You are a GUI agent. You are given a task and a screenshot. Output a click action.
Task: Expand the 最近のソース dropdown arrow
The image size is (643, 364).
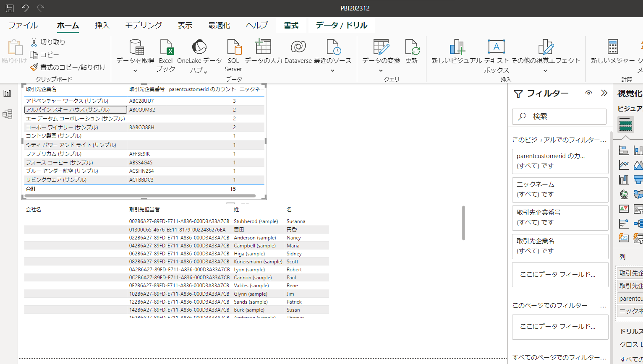tap(332, 70)
